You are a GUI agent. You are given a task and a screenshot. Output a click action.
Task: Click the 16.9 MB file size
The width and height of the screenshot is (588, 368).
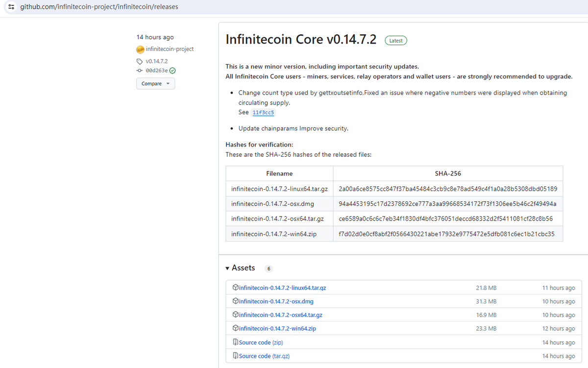point(486,315)
